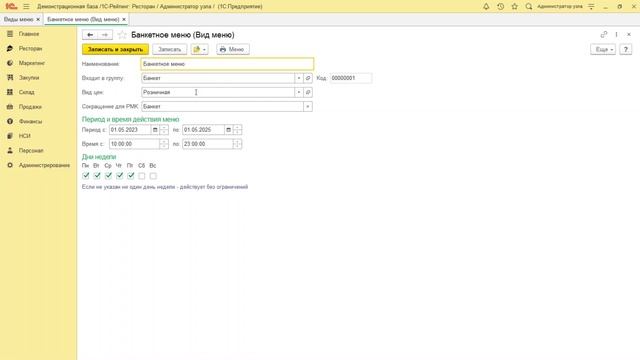640x360 pixels.
Task: Uncheck the Вт (Tuesday) checkbox
Action: tap(97, 176)
